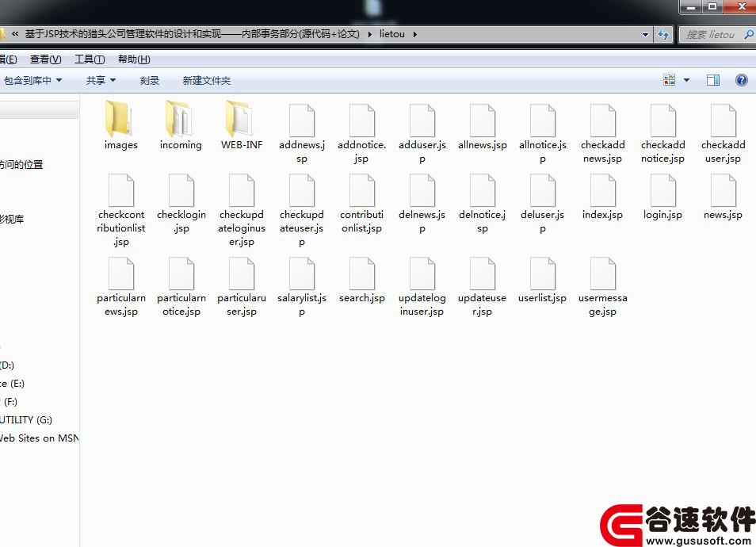The width and height of the screenshot is (756, 547).
Task: Select the particularnews.jsp file icon
Action: (x=121, y=273)
